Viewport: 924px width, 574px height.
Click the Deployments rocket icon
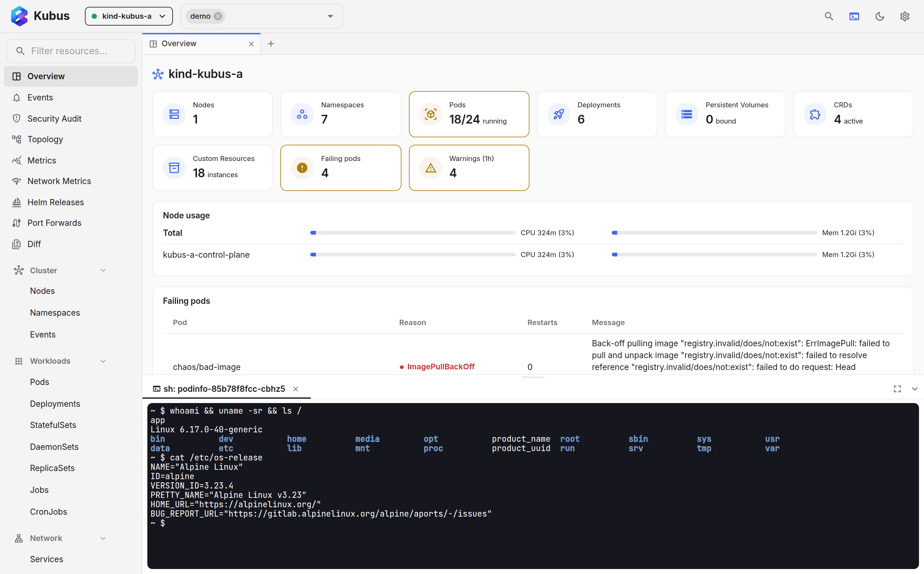(559, 114)
